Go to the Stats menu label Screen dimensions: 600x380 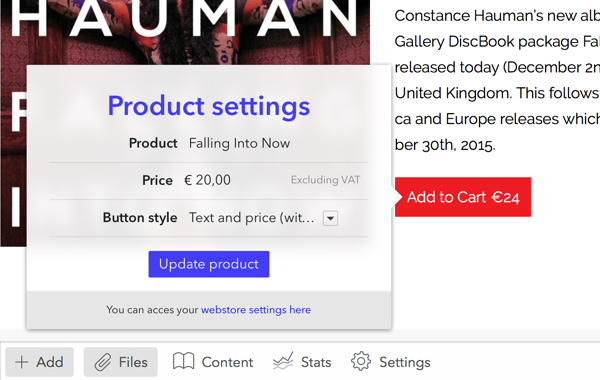pyautogui.click(x=316, y=362)
